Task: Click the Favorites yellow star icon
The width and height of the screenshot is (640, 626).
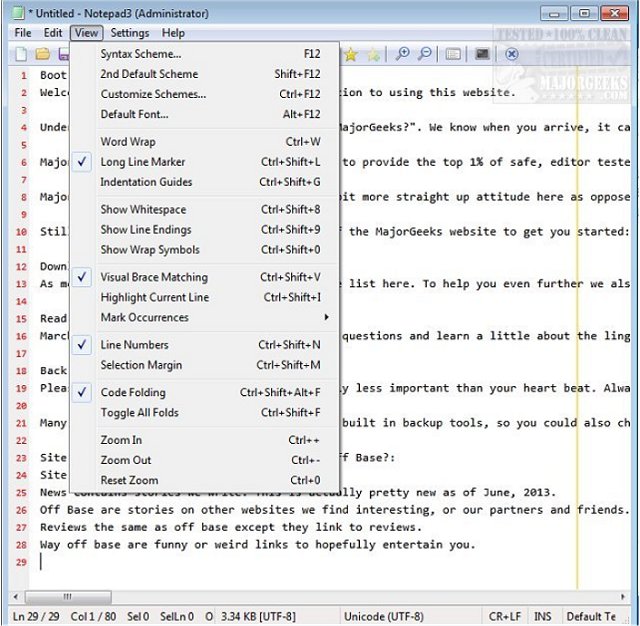Action: (351, 54)
